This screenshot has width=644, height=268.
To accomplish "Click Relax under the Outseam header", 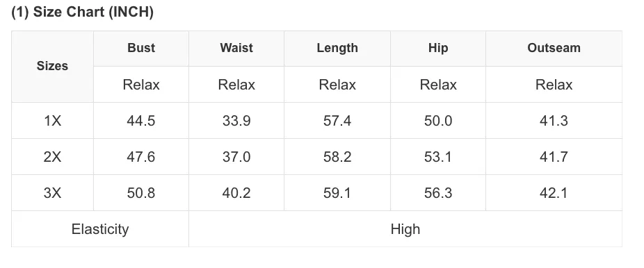I will click(554, 85).
